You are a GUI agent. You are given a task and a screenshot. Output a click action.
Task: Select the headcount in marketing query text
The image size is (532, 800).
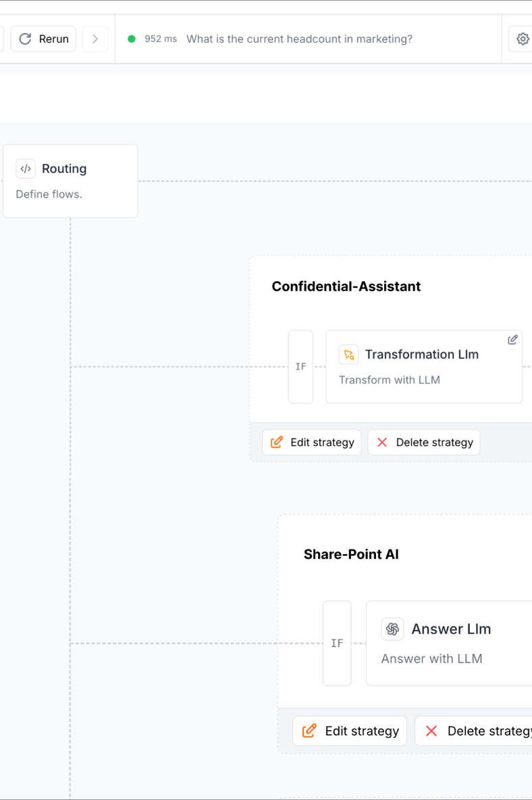[x=299, y=39]
